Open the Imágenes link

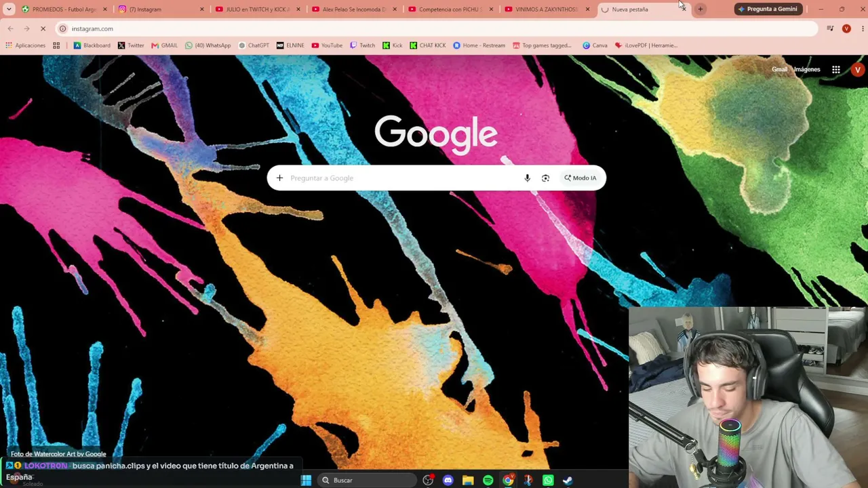tap(807, 69)
